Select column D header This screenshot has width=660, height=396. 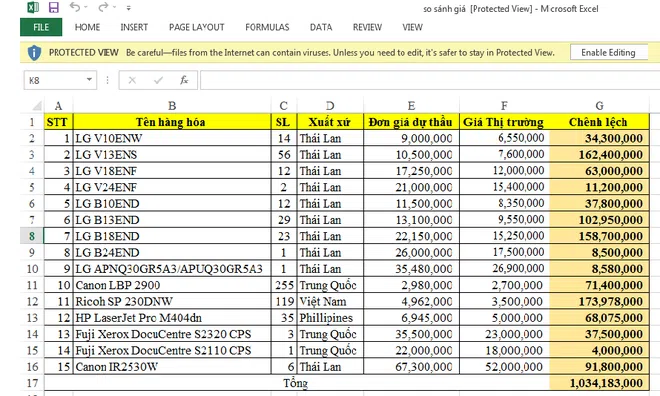(330, 106)
